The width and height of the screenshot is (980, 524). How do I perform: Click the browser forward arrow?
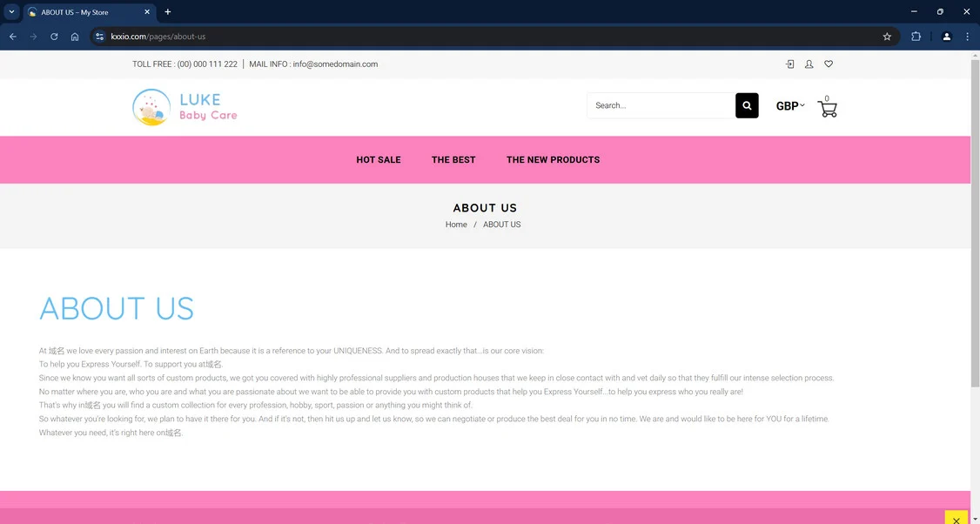(33, 37)
